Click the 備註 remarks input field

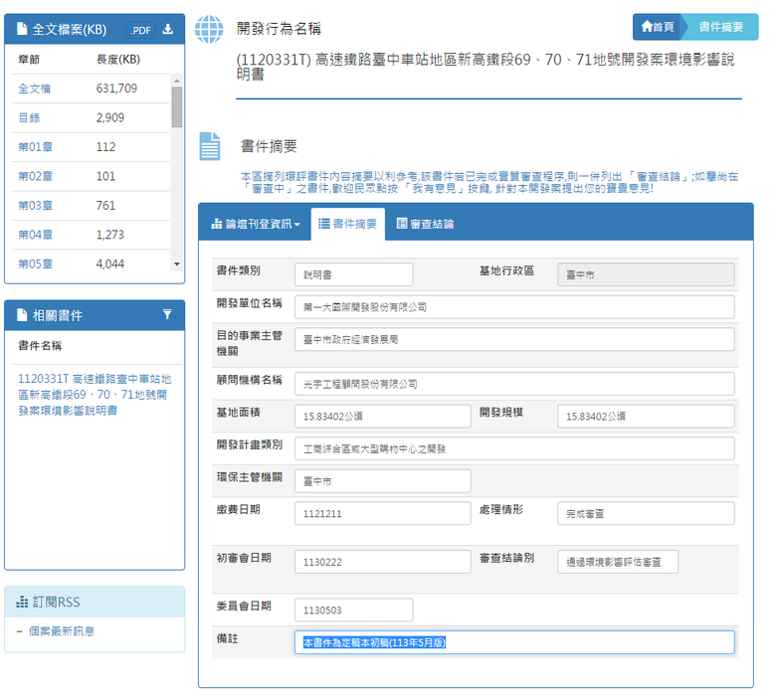(x=514, y=642)
